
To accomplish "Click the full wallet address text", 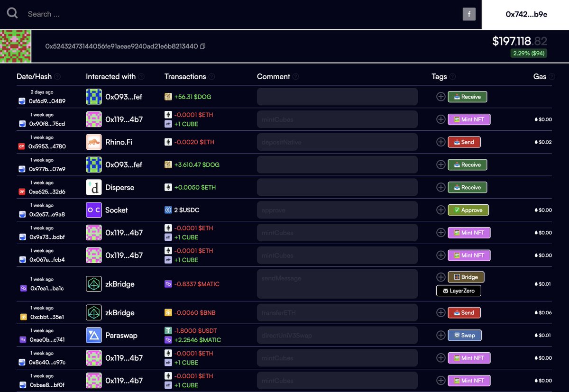I will [121, 46].
